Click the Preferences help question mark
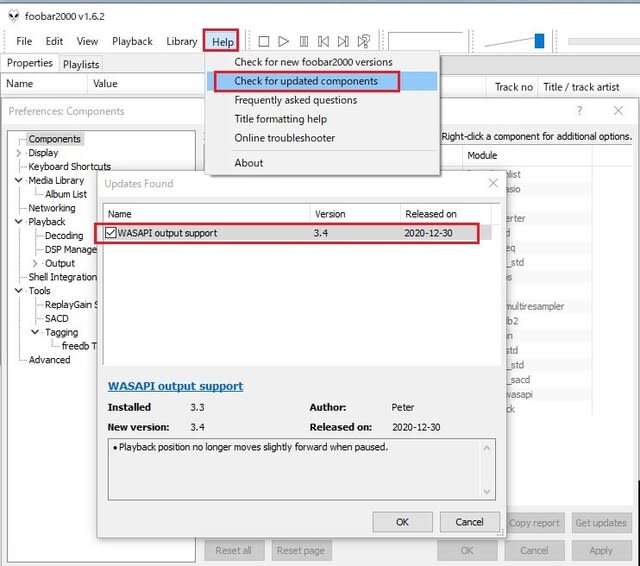The width and height of the screenshot is (640, 566). click(x=579, y=111)
